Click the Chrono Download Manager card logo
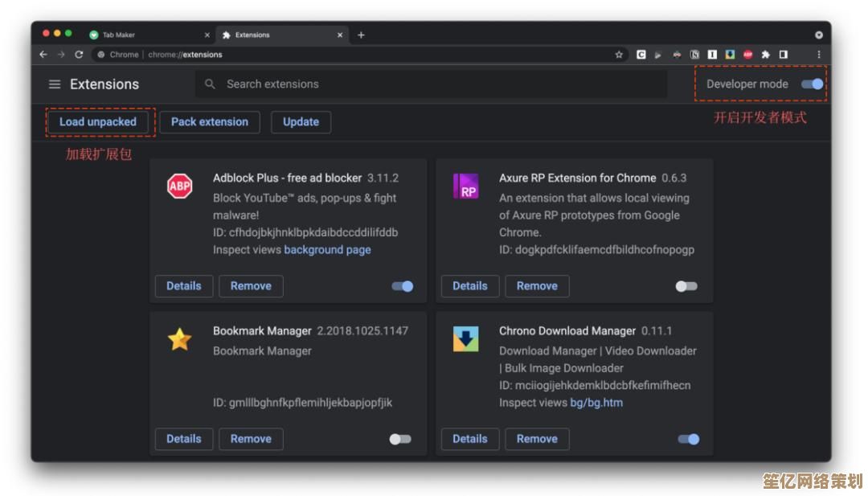The height and width of the screenshot is (496, 868). pos(465,338)
